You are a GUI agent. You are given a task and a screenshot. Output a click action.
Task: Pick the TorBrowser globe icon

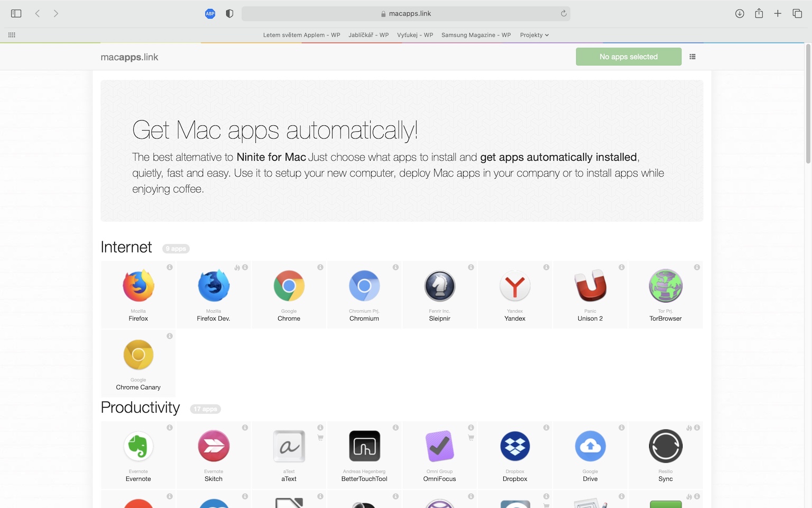click(666, 286)
